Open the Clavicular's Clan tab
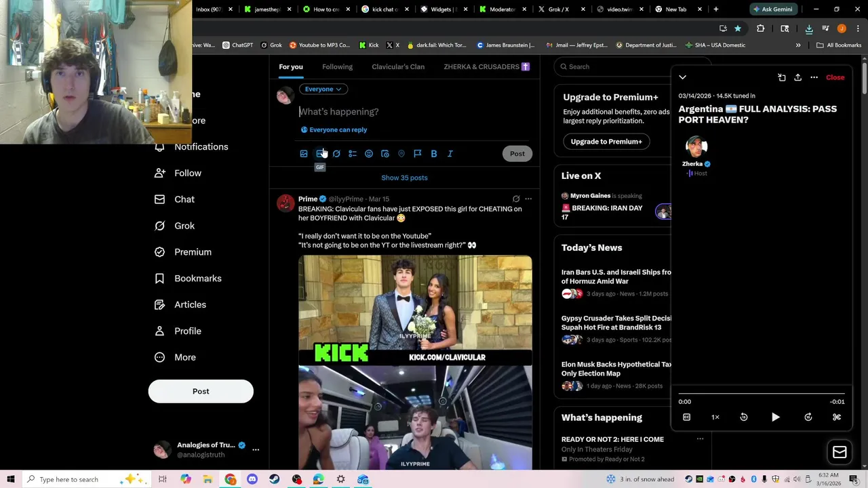Screen dimensions: 868x488 coord(398,66)
